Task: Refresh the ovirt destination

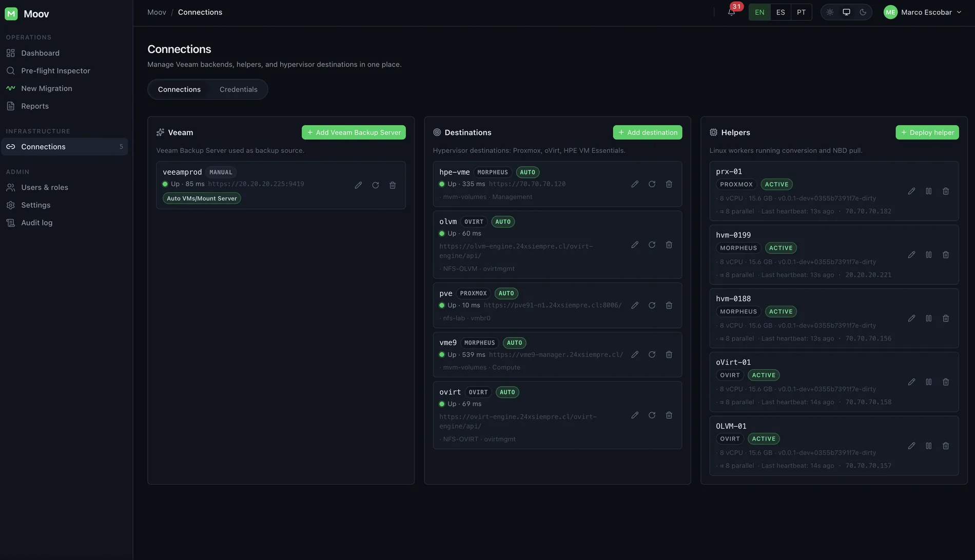Action: [x=652, y=415]
